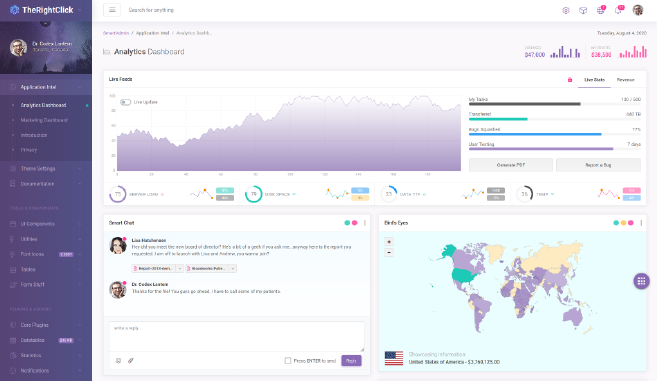Zoom in on the map with plus
657x381 pixels.
click(x=389, y=242)
